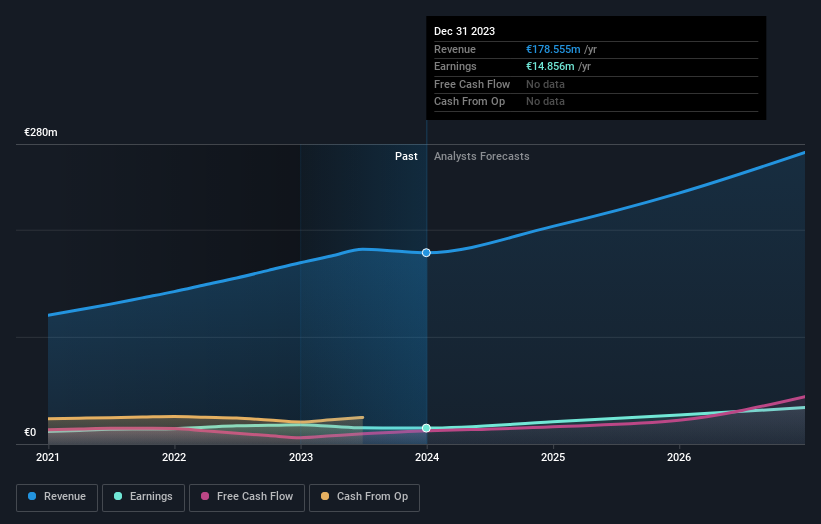Viewport: 821px width, 524px height.
Task: Click the pink Free Cash Flow legend dot
Action: click(x=205, y=496)
